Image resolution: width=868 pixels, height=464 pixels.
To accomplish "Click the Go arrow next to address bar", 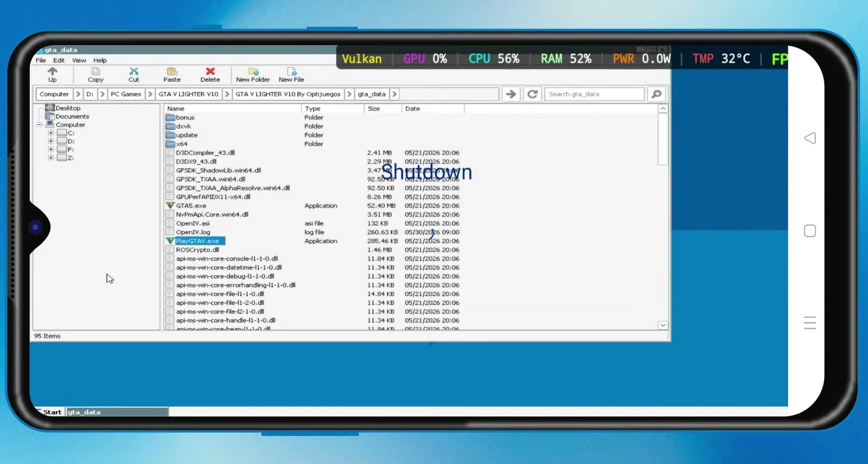I will click(x=511, y=94).
